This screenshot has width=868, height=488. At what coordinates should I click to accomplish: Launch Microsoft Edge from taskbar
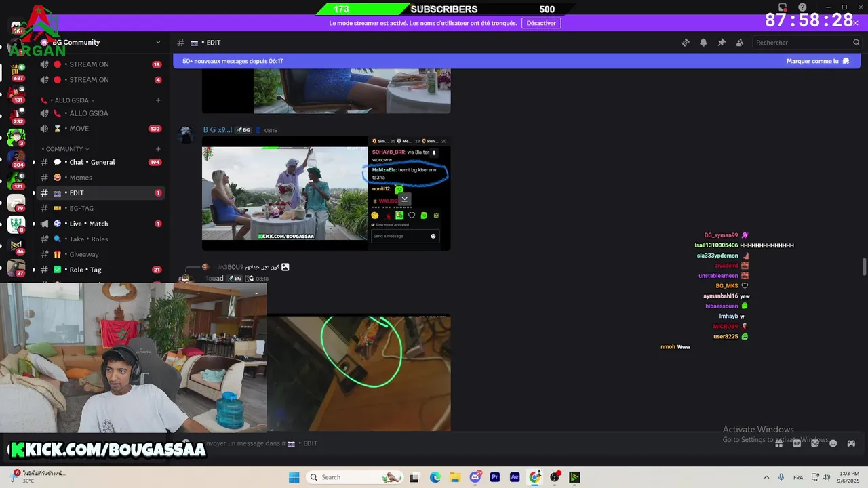pos(435,477)
